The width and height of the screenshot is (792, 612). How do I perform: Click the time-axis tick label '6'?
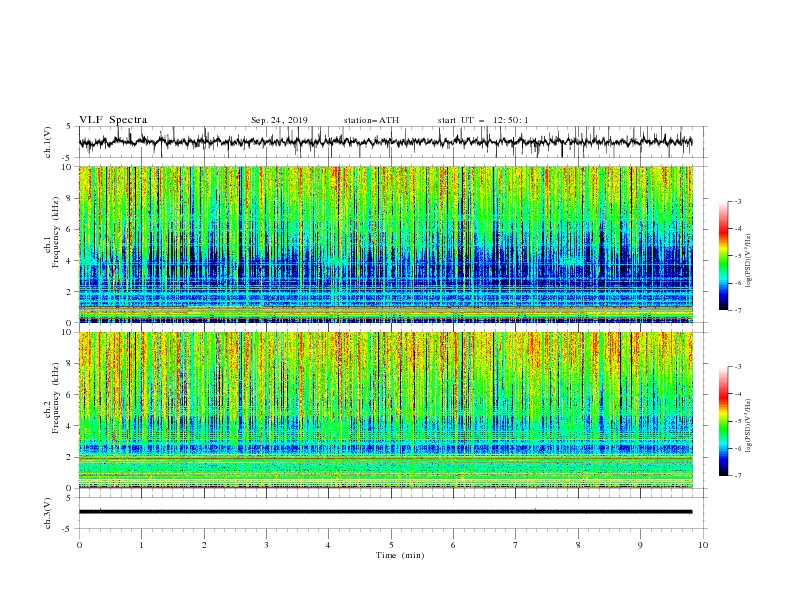pos(454,545)
